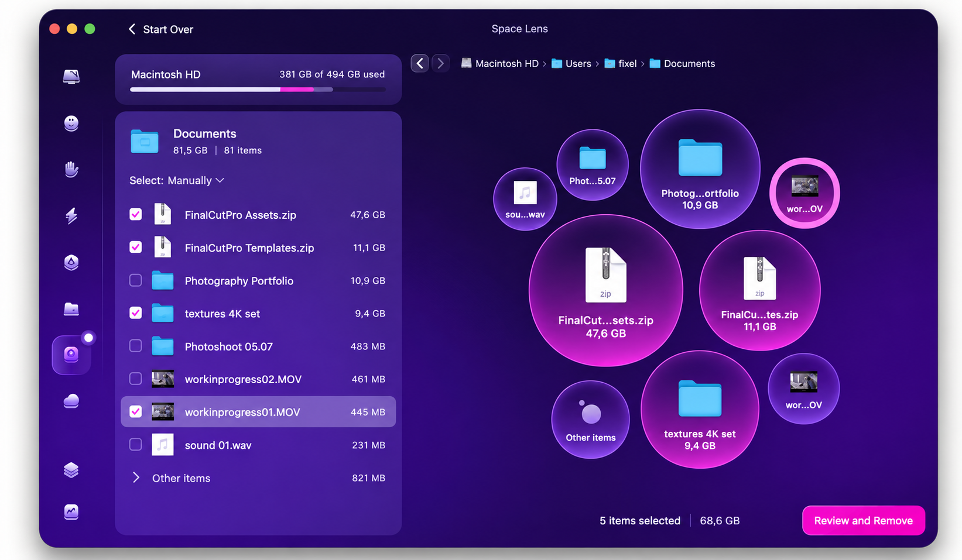962x560 pixels.
Task: Click the Documents folder header icon
Action: [x=145, y=142]
